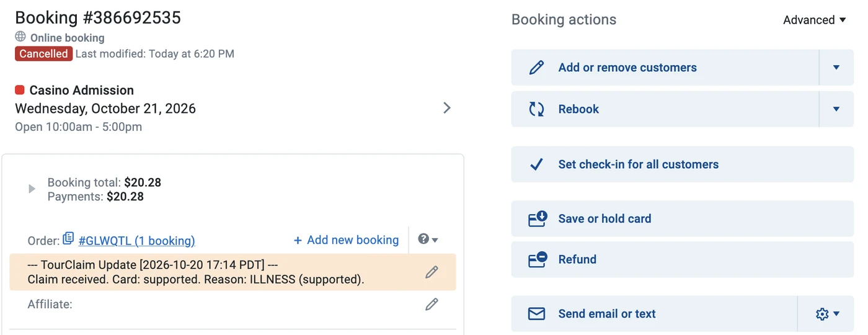Click the Online booking label
The image size is (868, 335).
tap(68, 38)
